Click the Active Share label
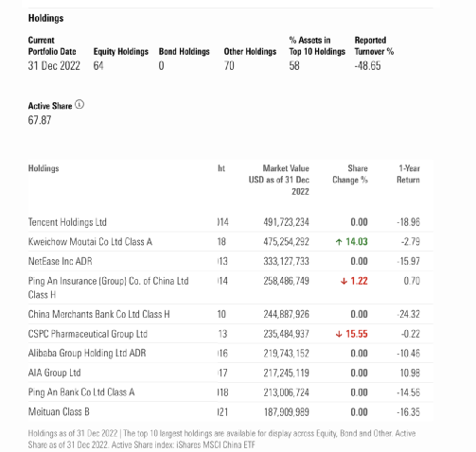Screen dimensions: 476x452 point(50,106)
